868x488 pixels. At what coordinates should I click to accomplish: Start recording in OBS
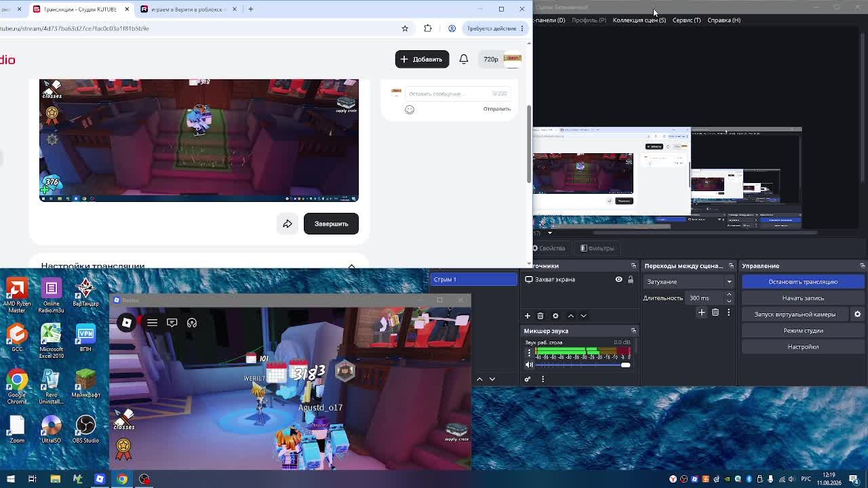click(x=803, y=298)
